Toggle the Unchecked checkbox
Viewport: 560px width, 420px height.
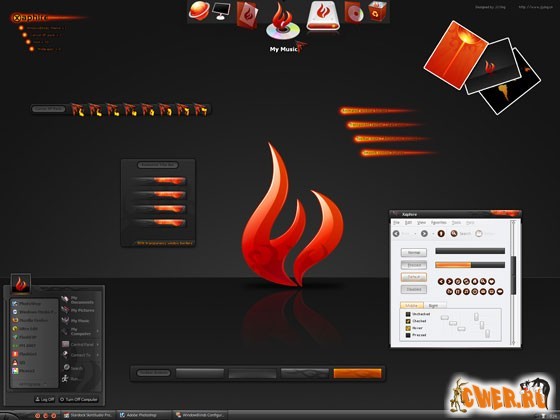pyautogui.click(x=408, y=314)
